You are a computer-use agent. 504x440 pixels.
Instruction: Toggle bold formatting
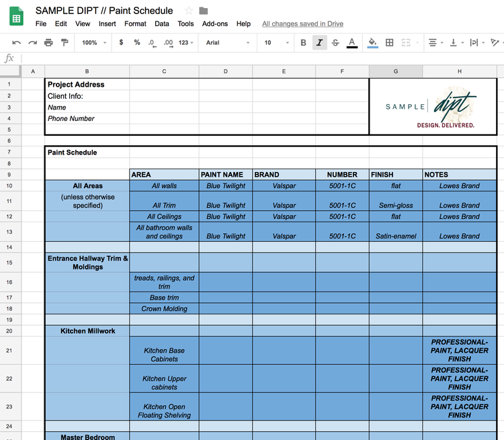303,42
